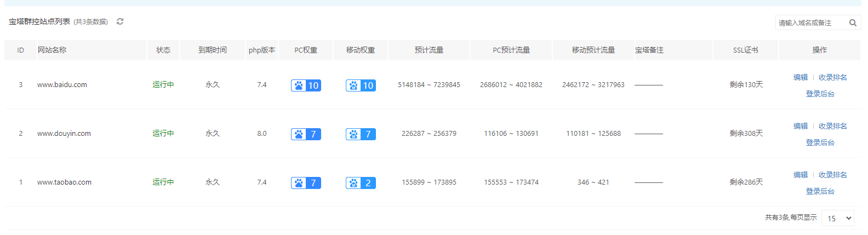
Task: Click 宝塔备注 placeholder line for www.douyin.com
Action: pyautogui.click(x=649, y=134)
